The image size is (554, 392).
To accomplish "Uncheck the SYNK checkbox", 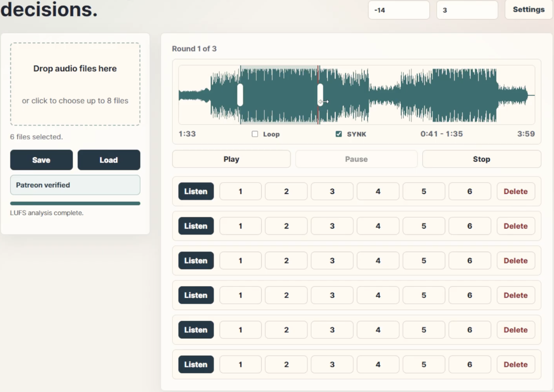I will coord(339,134).
